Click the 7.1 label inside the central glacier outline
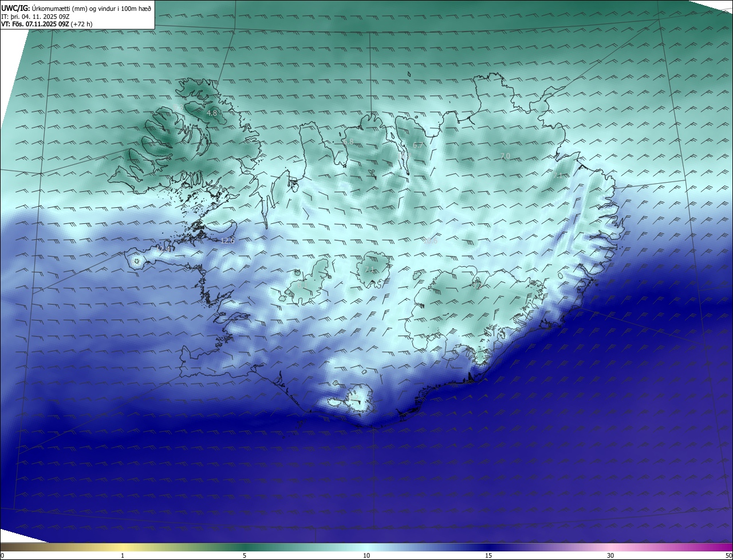Viewport: 733px width, 560px height. point(369,269)
